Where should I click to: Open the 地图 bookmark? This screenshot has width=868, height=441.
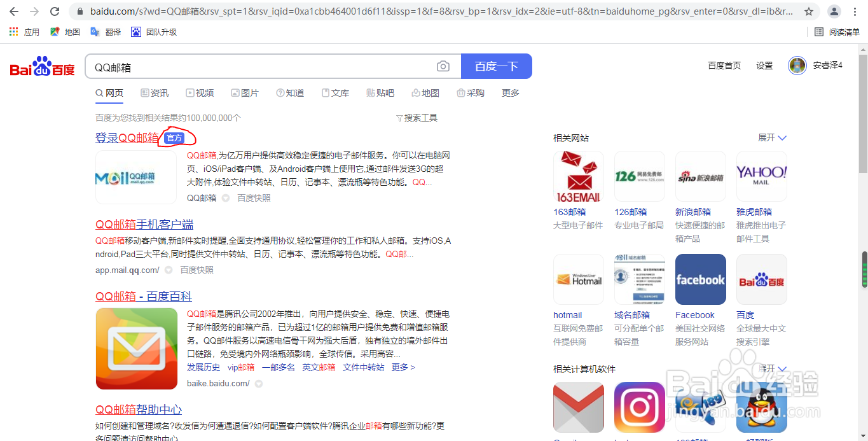pyautogui.click(x=65, y=32)
